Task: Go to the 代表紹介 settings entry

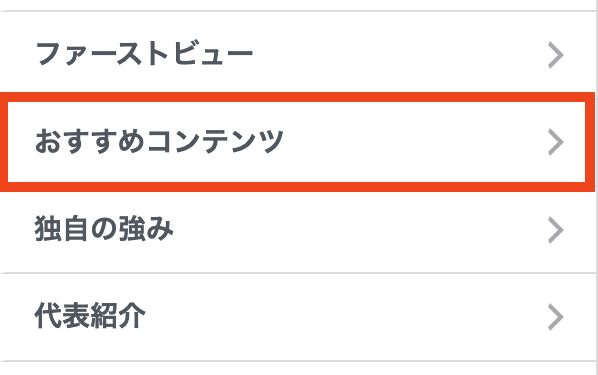Action: click(x=297, y=316)
